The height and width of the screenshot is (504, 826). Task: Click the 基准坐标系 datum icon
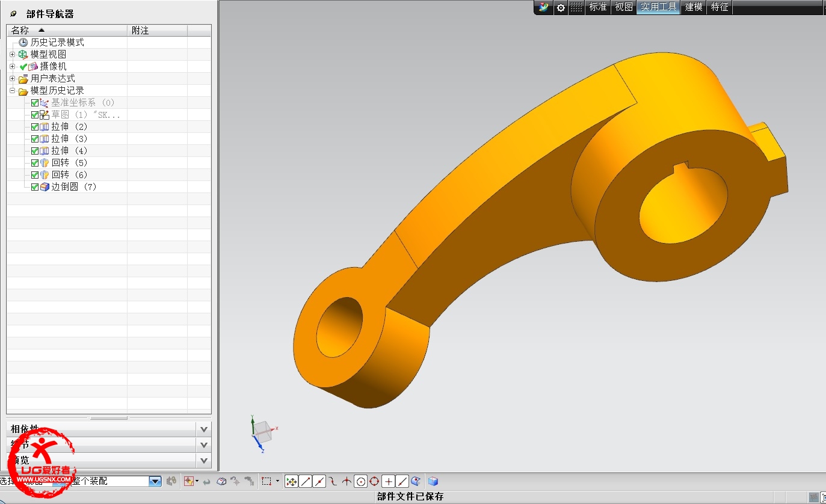(45, 103)
